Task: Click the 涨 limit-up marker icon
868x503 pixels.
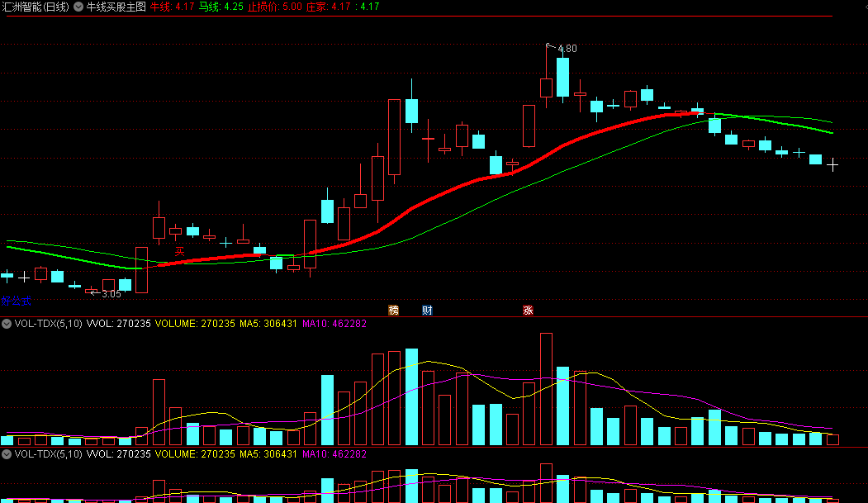Action: [528, 310]
